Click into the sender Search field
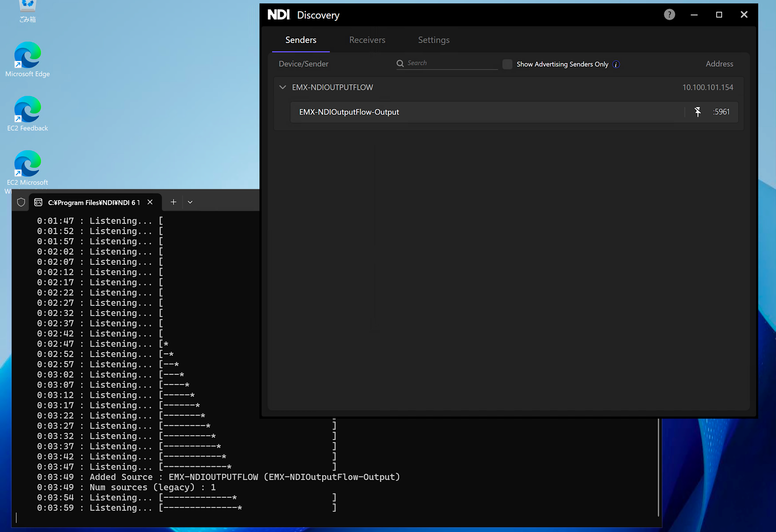 450,63
